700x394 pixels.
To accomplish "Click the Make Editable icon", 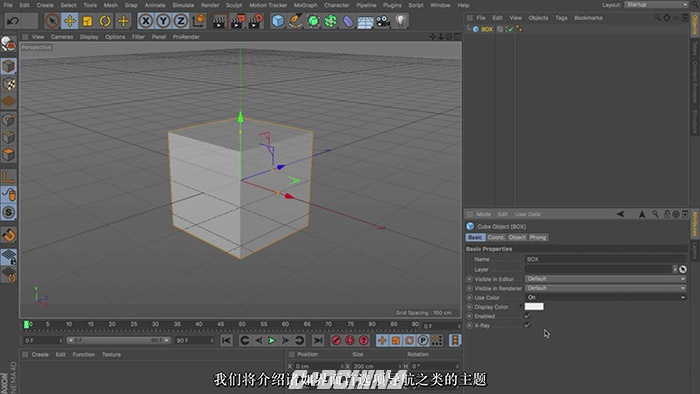I will point(8,44).
